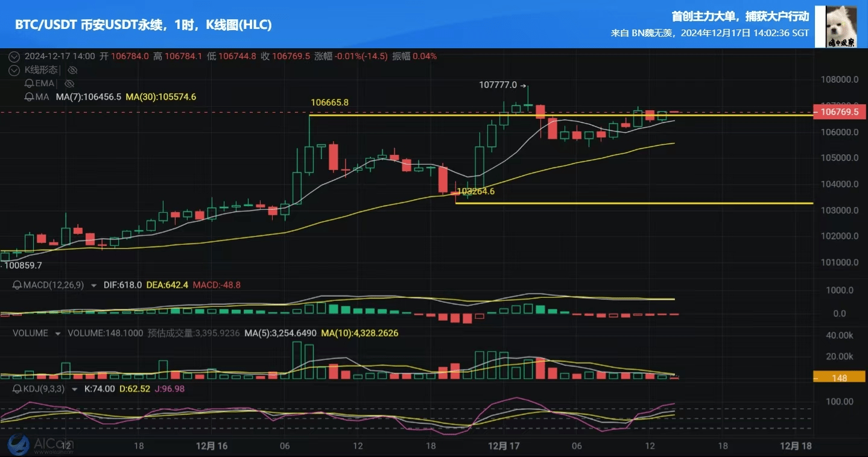Click the DIF:618.0 value

[x=122, y=285]
